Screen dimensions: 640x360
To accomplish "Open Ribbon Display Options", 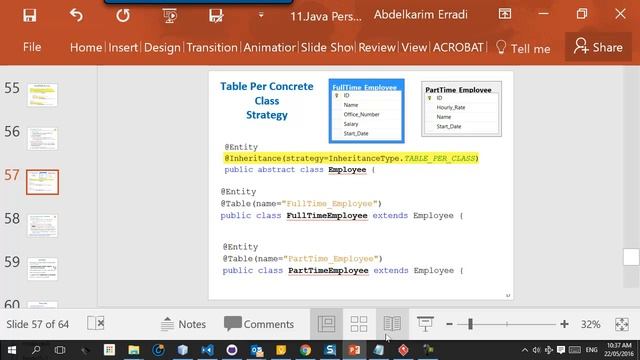I will click(505, 14).
